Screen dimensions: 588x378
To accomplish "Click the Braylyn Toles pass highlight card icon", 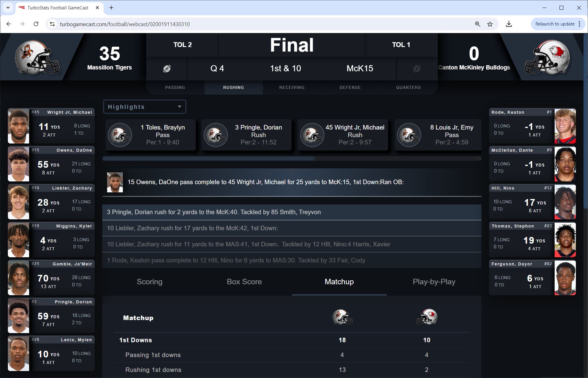I will pyautogui.click(x=120, y=135).
